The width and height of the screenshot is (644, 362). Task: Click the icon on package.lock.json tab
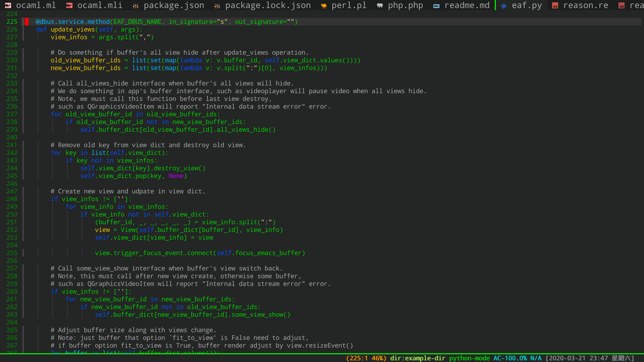click(x=217, y=6)
